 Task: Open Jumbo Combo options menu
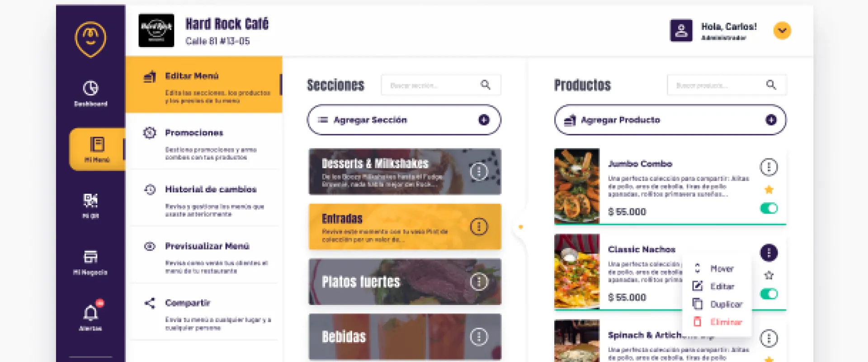tap(769, 167)
